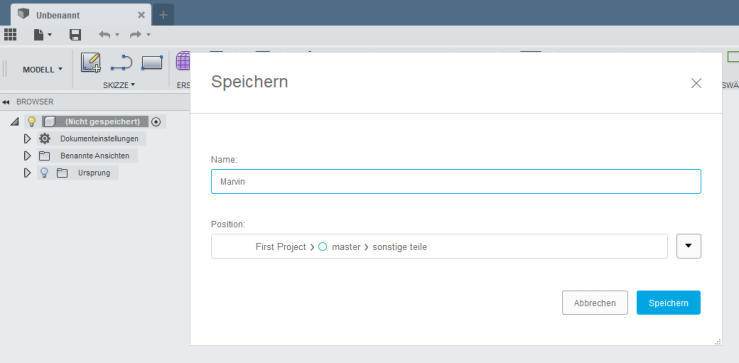Click the Save floppy disk icon
The image size is (739, 363).
75,34
